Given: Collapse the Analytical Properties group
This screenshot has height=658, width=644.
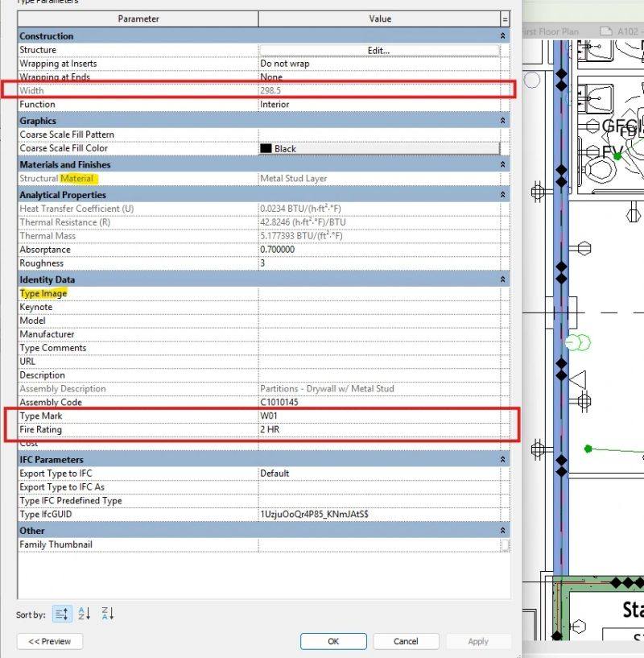Looking at the screenshot, I should click(x=502, y=195).
